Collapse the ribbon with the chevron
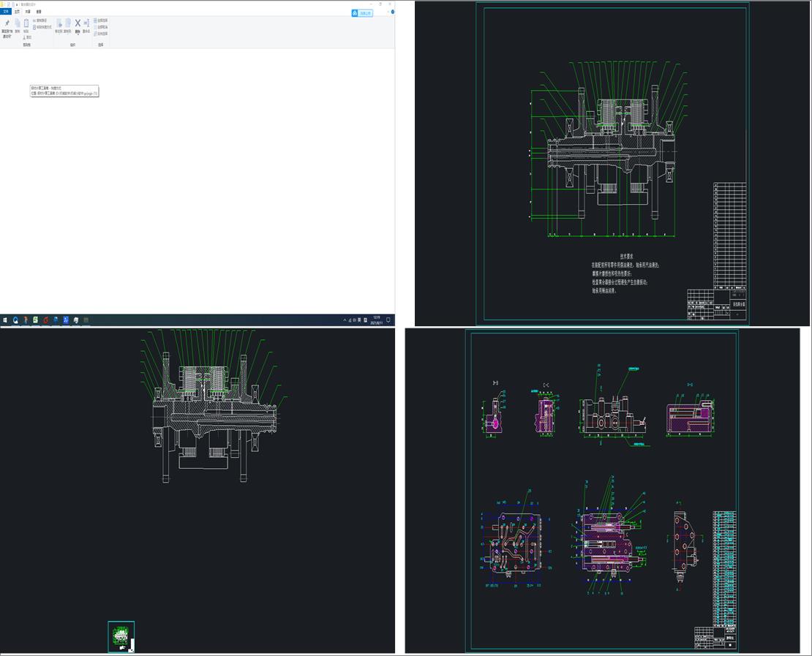 [x=388, y=12]
